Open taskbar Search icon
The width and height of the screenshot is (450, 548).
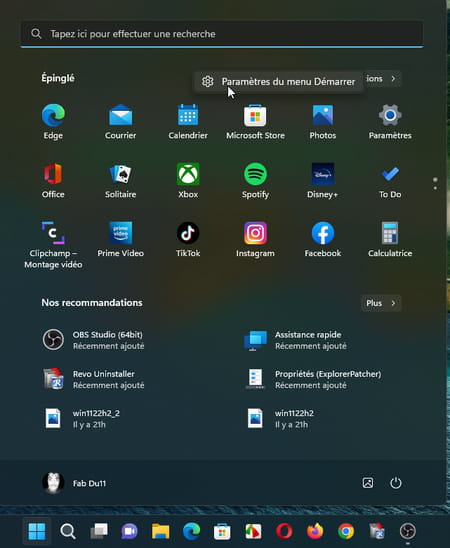67,531
